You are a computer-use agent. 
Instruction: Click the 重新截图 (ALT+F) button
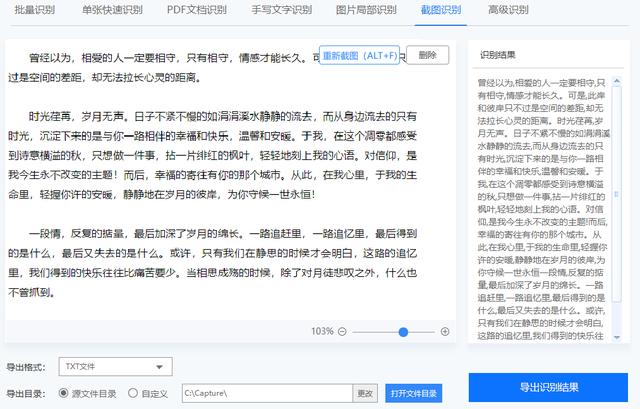359,55
